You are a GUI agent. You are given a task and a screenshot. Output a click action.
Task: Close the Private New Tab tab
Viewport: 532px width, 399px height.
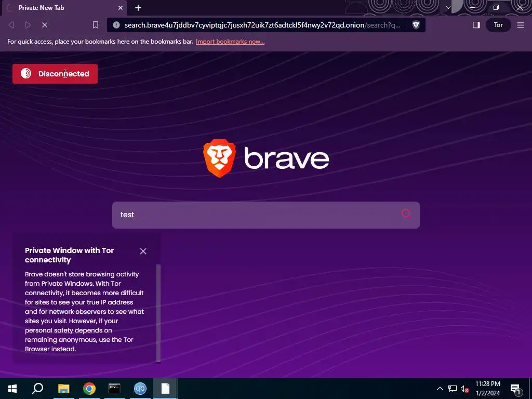(x=121, y=8)
